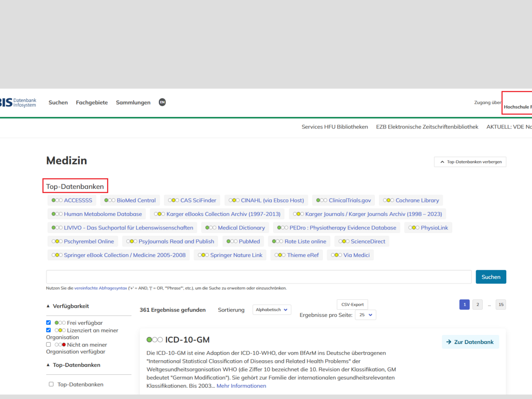Open ClinicalTrials.gov database

(x=344, y=201)
